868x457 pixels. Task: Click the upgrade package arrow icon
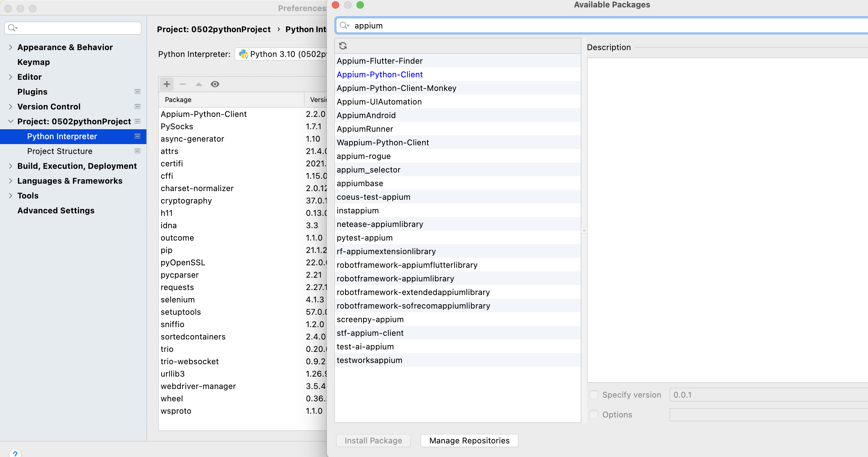click(x=199, y=84)
